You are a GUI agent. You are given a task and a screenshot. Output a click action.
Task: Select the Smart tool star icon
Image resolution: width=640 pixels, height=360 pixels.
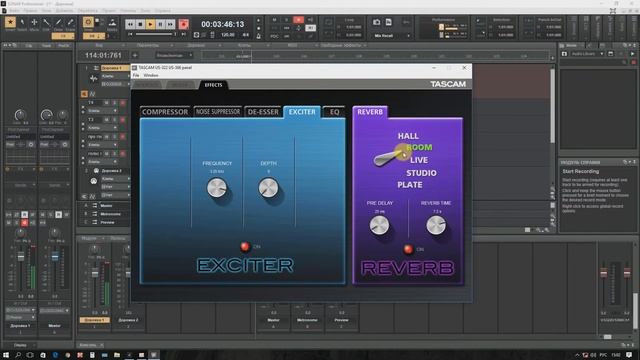tap(10, 22)
